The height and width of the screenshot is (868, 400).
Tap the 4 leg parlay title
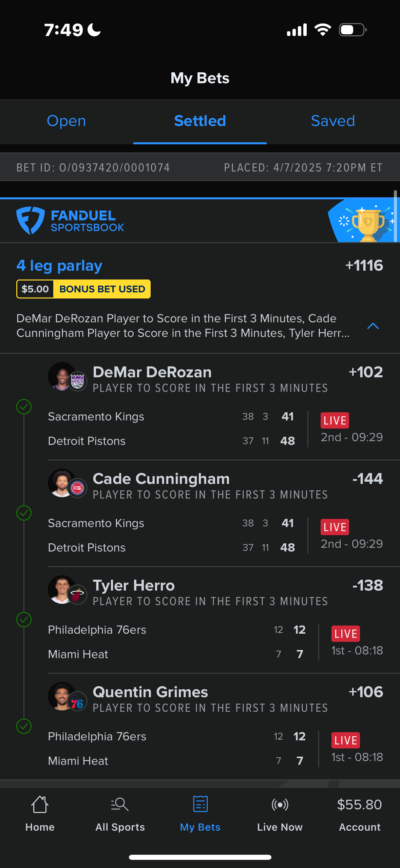point(59,266)
